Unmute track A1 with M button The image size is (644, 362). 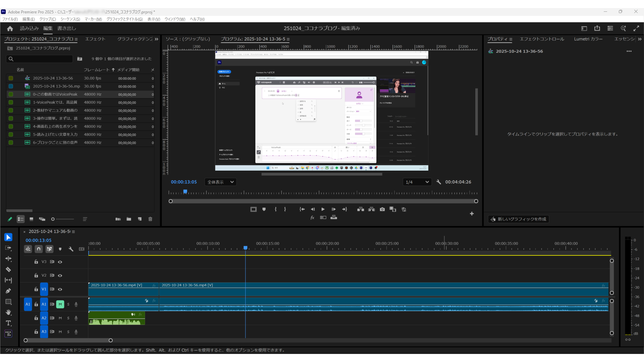60,304
